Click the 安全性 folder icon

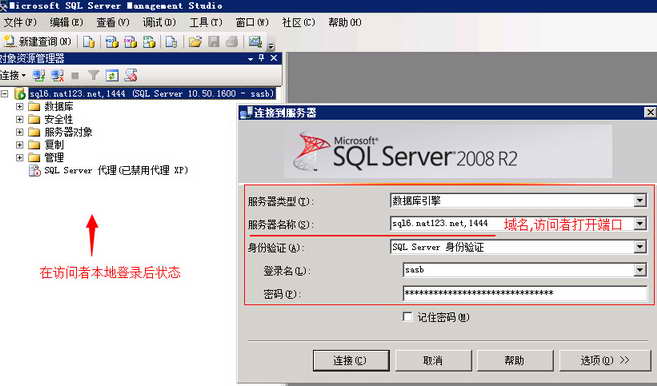(x=34, y=119)
